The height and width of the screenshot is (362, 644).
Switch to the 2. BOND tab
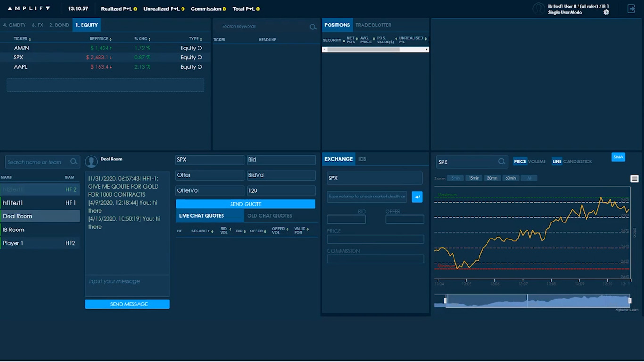click(59, 25)
